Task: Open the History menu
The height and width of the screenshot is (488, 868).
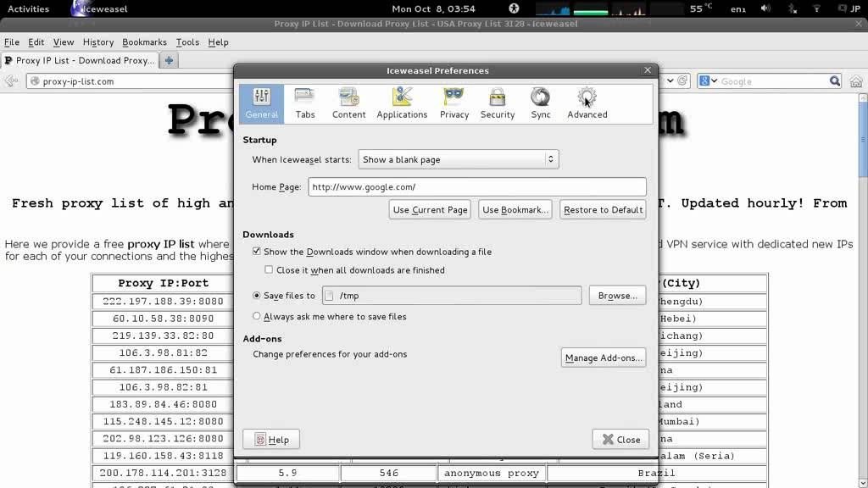Action: click(98, 42)
